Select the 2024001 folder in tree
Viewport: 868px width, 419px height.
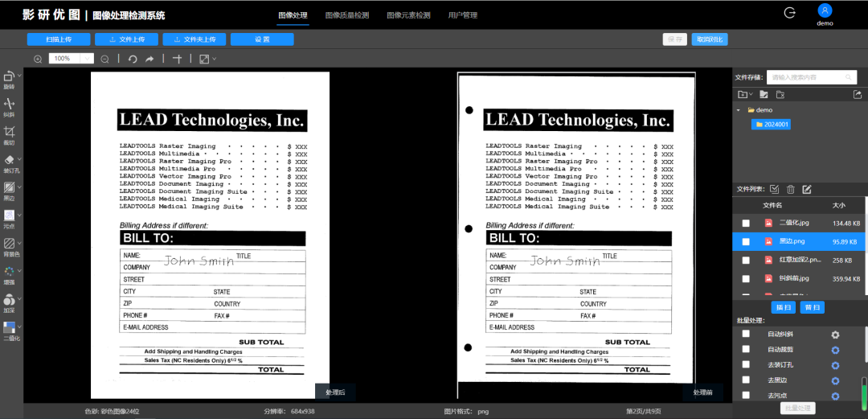(771, 125)
